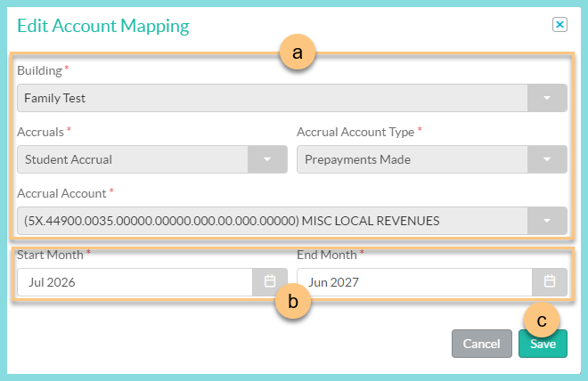
Task: Click the 'Student Accrual' selection box
Action: point(134,159)
